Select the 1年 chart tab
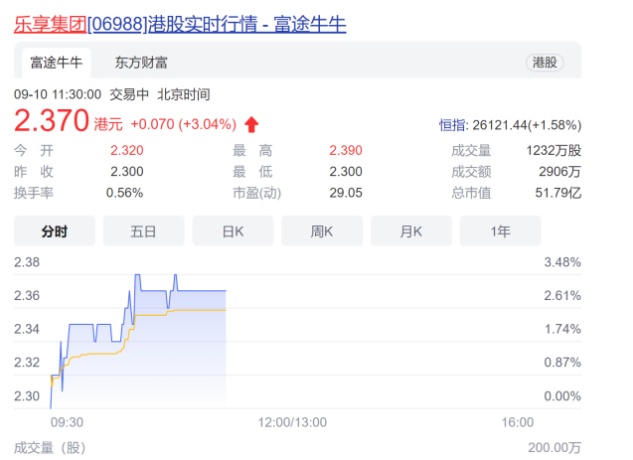Viewport: 633px width, 460px height. (500, 231)
